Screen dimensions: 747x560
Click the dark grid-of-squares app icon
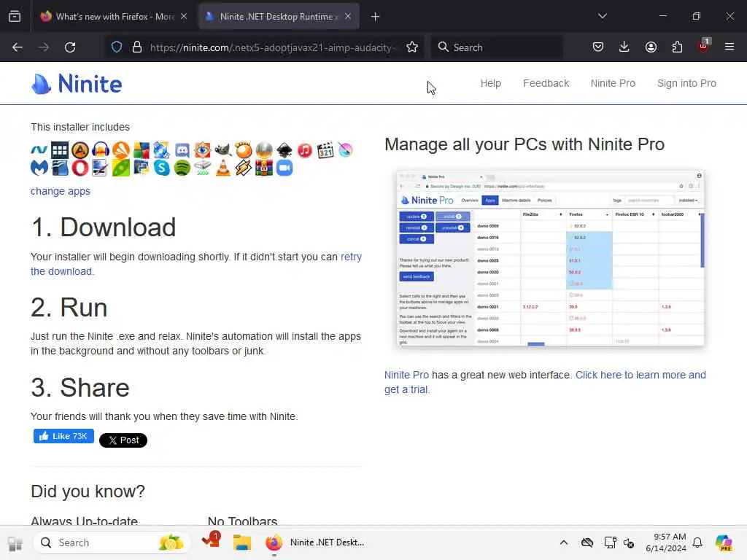(x=60, y=150)
